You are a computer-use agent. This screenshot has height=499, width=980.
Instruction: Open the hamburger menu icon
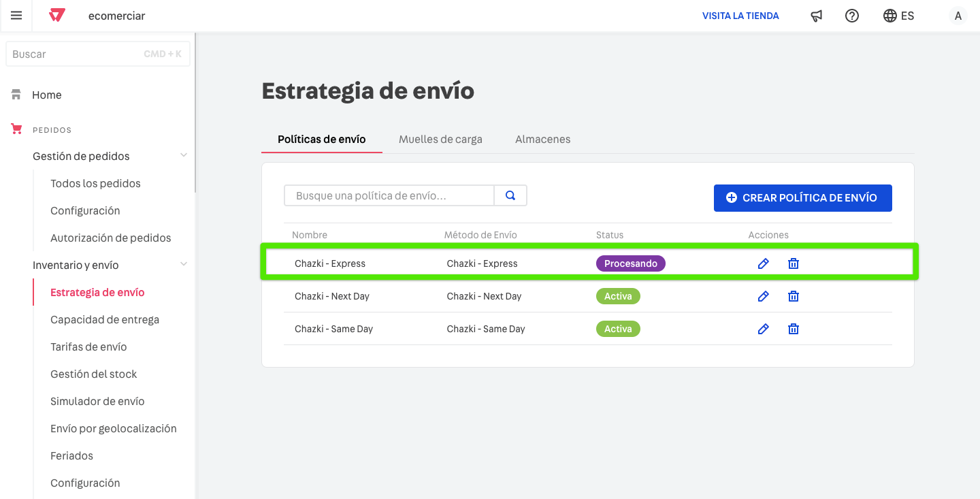click(x=16, y=16)
